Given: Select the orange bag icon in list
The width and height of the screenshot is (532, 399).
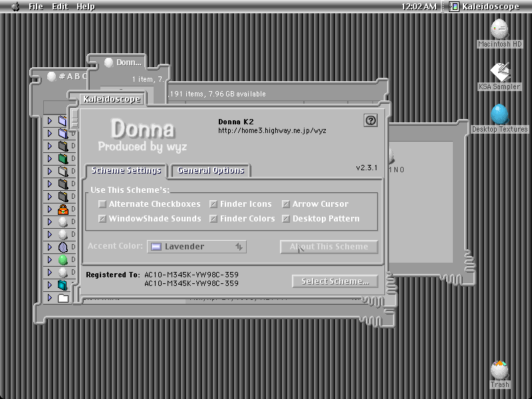Looking at the screenshot, I should coord(63,209).
